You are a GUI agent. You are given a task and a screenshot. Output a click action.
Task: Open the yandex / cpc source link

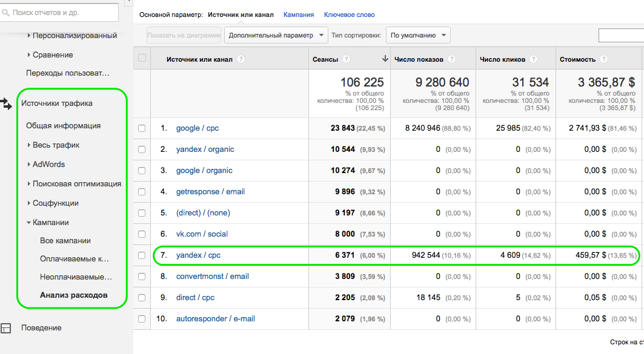(x=198, y=255)
